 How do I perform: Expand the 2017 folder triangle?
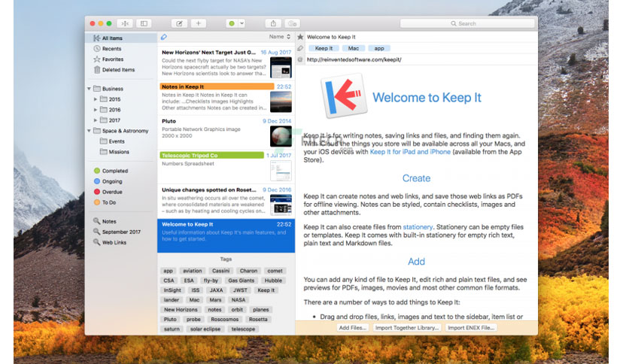96,120
